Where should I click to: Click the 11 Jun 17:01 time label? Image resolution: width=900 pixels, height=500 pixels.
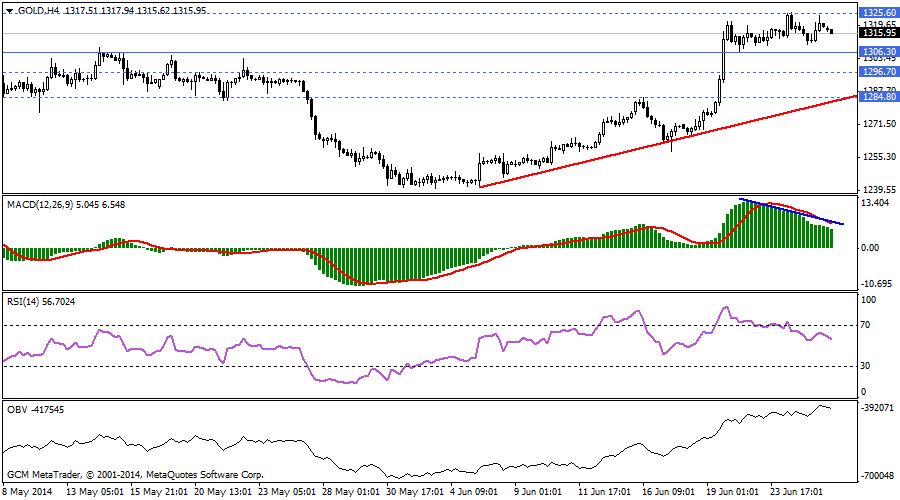click(605, 492)
